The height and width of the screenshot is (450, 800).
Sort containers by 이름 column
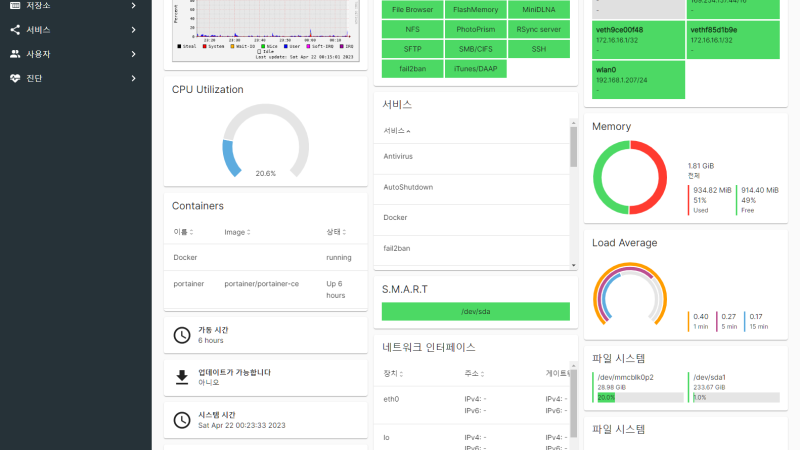coord(183,232)
